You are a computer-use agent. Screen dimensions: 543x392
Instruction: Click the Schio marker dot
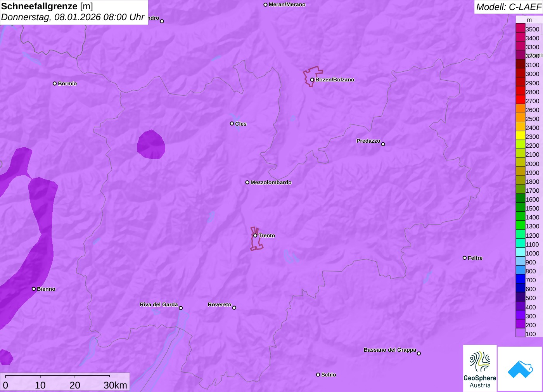pyautogui.click(x=318, y=375)
